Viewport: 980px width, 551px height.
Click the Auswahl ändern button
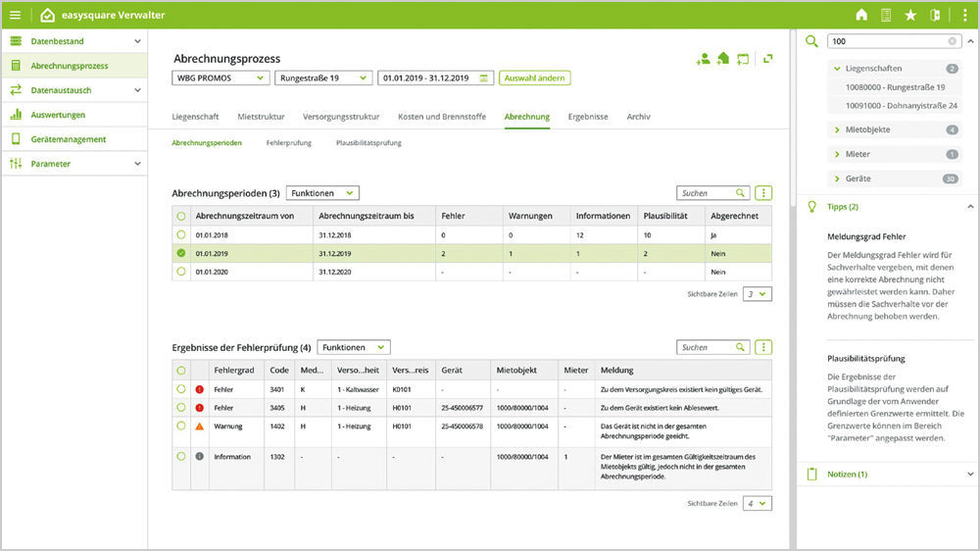[x=534, y=78]
